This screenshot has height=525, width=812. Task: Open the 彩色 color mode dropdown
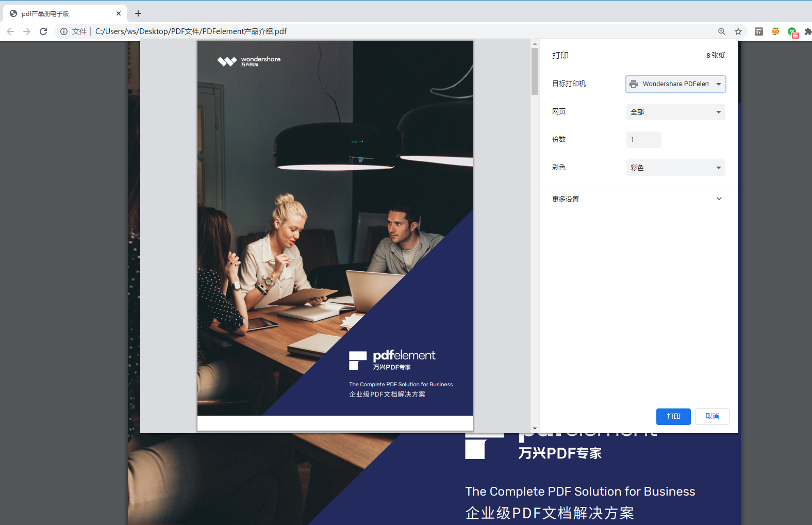coord(675,168)
